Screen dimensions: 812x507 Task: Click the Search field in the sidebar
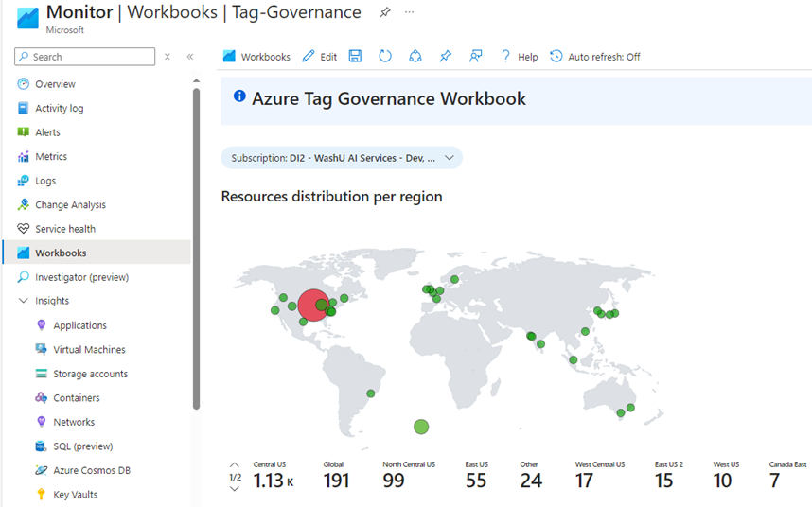pos(84,57)
